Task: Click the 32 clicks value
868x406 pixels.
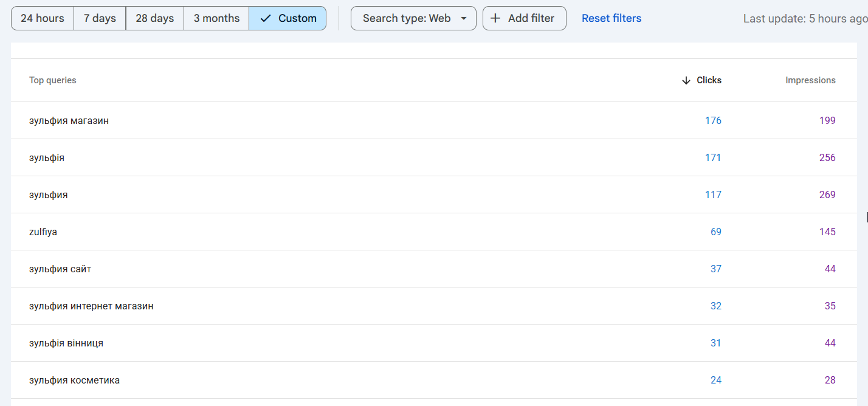Action: 716,306
